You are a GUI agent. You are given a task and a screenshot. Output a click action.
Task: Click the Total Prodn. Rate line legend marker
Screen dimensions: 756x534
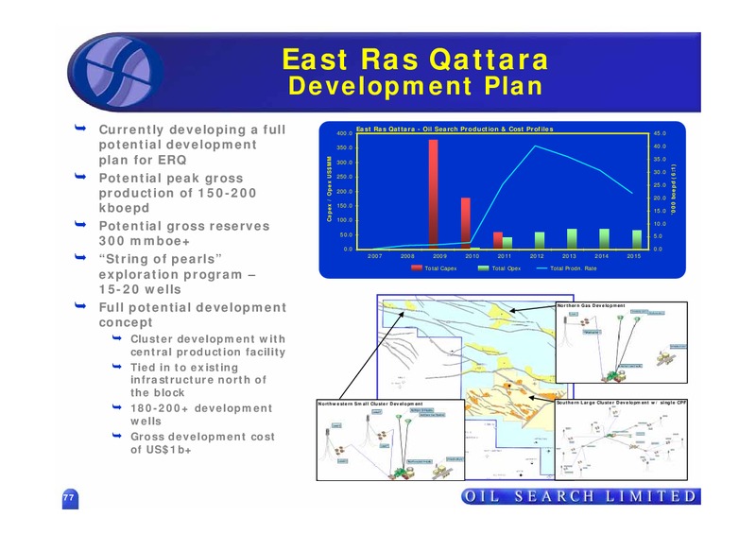541,268
